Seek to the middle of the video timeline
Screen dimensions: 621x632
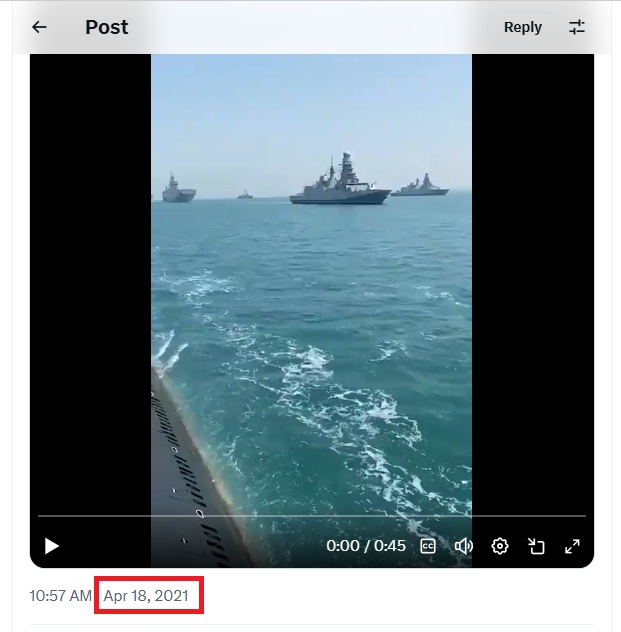coord(312,516)
